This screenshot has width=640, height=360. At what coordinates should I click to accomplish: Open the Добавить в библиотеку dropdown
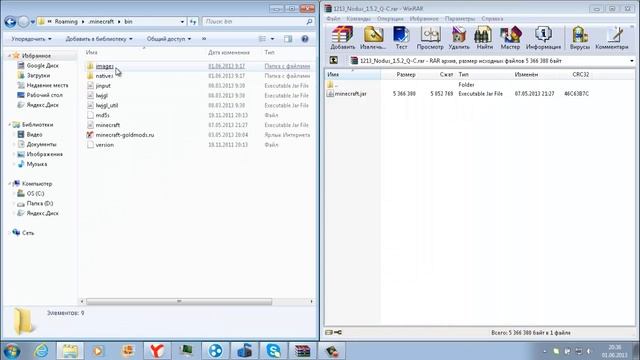(99, 39)
